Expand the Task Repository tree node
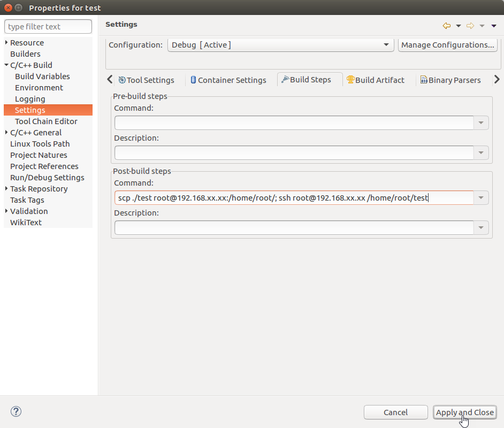Screen dimensions: 504x428 click(x=6, y=189)
